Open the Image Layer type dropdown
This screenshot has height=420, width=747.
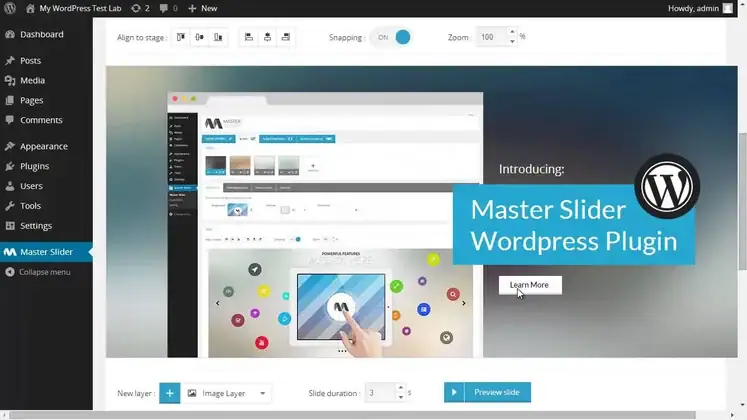pos(227,393)
